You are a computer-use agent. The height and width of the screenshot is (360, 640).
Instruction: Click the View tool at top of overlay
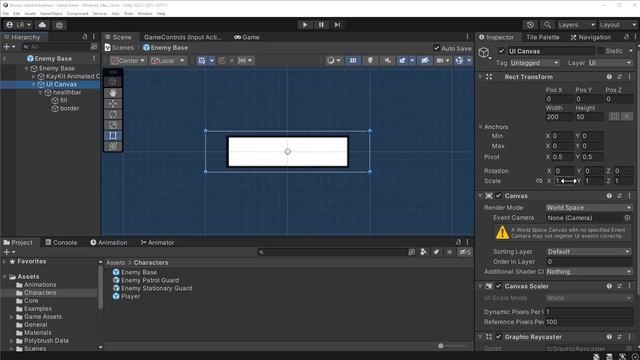click(113, 82)
